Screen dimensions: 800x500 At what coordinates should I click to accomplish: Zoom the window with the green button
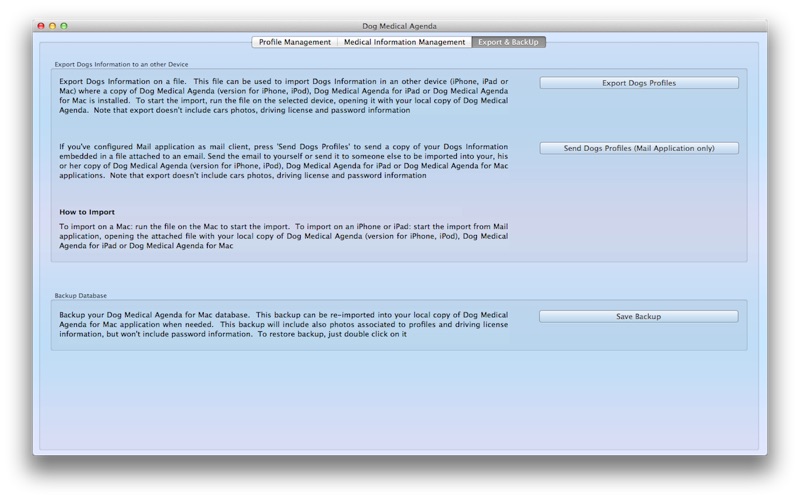(x=64, y=26)
